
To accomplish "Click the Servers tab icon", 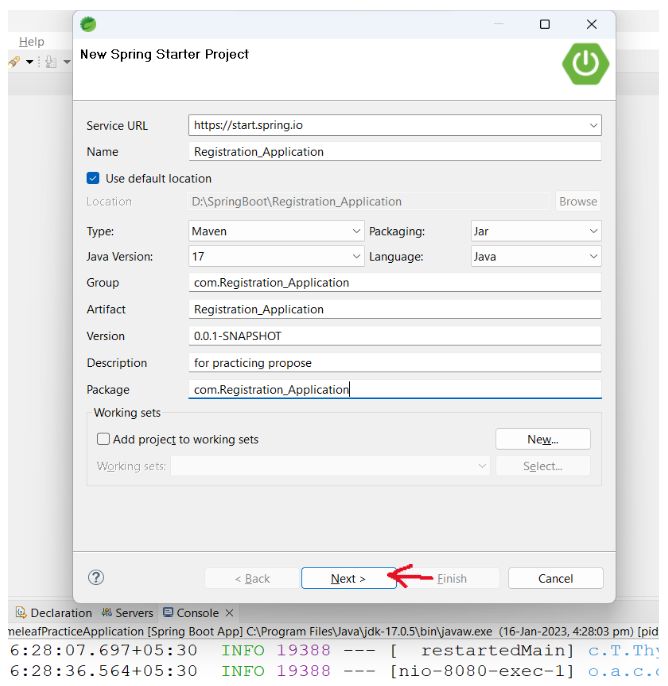I will pos(106,612).
